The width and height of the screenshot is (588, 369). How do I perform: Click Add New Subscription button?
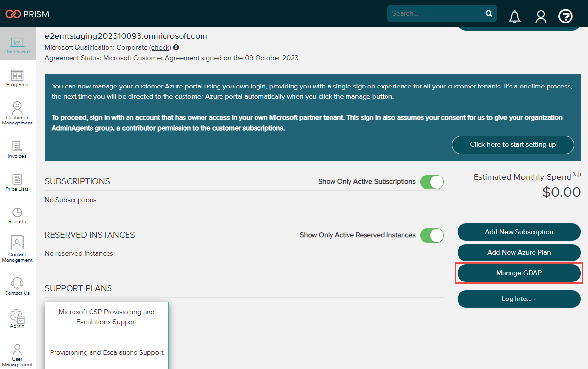point(519,232)
